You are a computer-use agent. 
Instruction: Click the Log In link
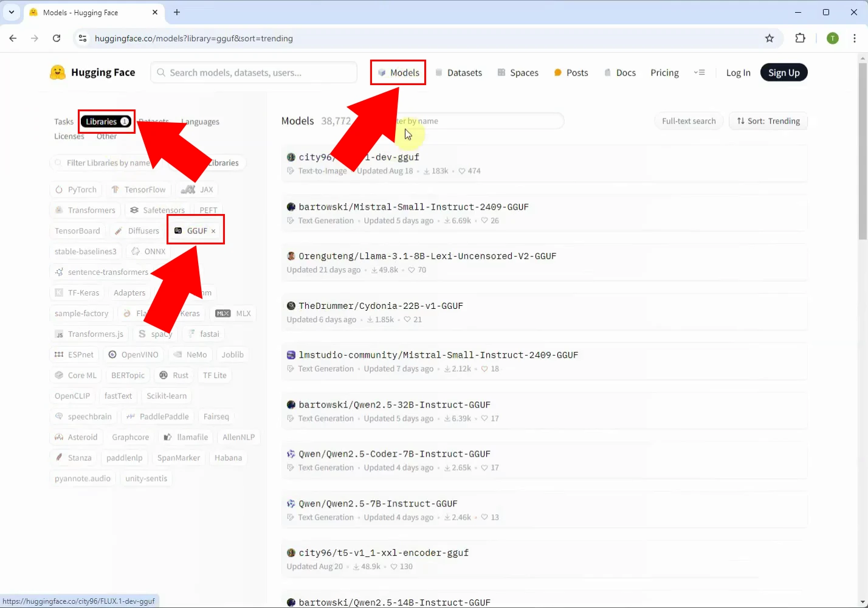[738, 72]
